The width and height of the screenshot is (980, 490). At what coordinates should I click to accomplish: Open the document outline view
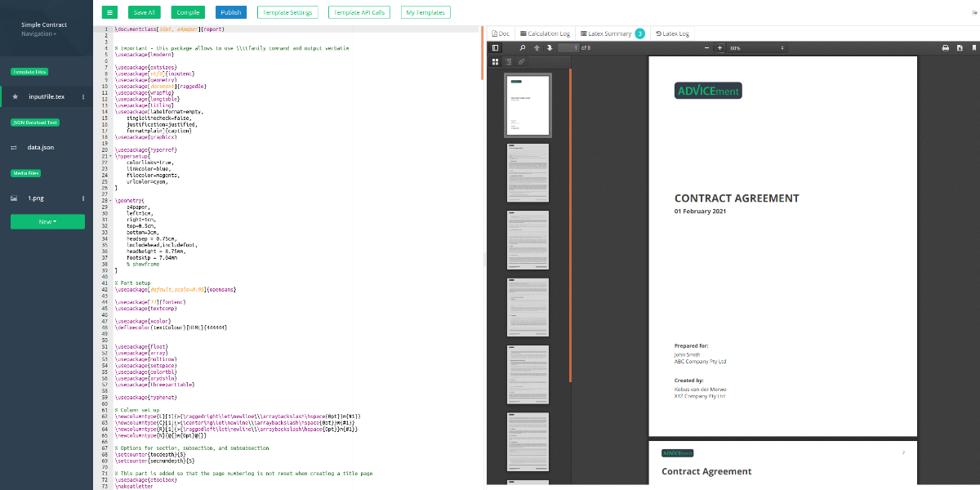[507, 61]
